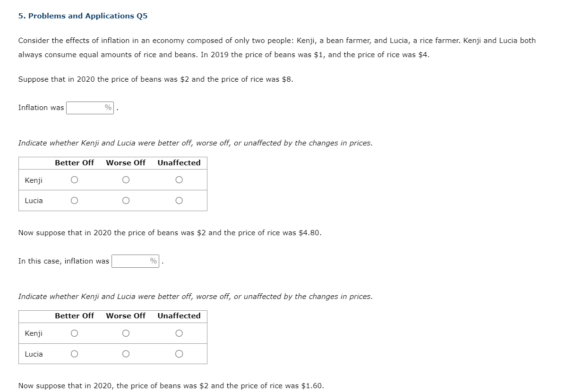Select Unaffected for Kenji in second table
The width and height of the screenshot is (584, 392).
[179, 333]
